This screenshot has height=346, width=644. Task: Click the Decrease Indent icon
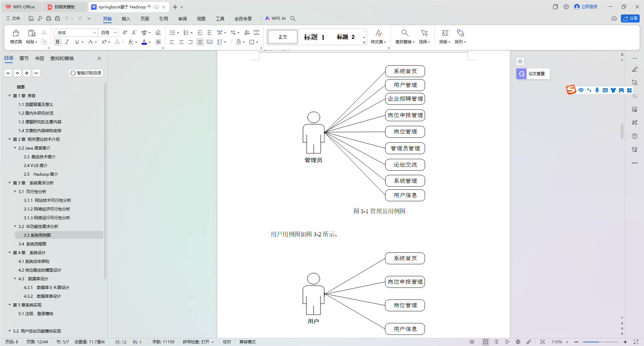(200, 33)
